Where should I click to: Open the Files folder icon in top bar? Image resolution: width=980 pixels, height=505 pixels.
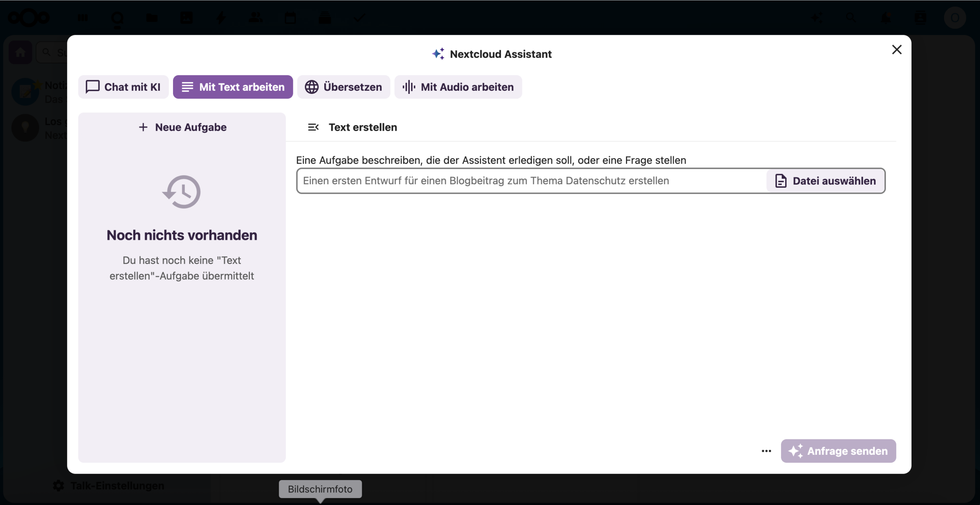tap(152, 18)
